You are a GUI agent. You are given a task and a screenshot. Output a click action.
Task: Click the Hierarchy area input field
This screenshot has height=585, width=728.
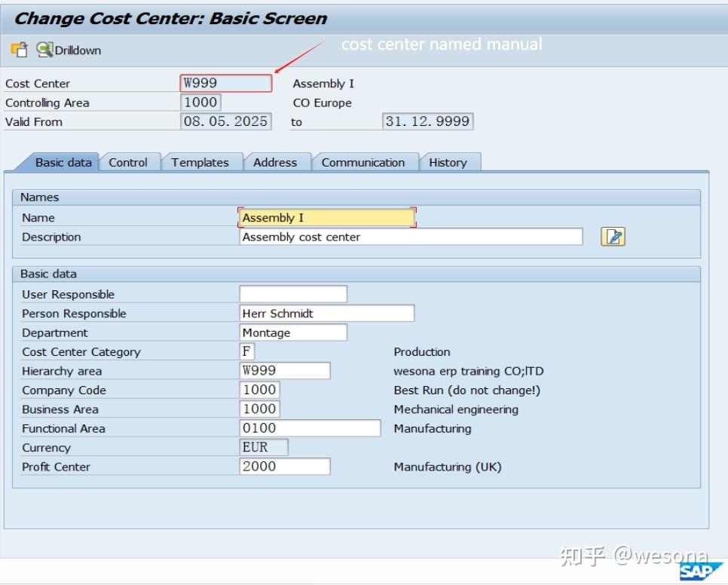tap(285, 370)
